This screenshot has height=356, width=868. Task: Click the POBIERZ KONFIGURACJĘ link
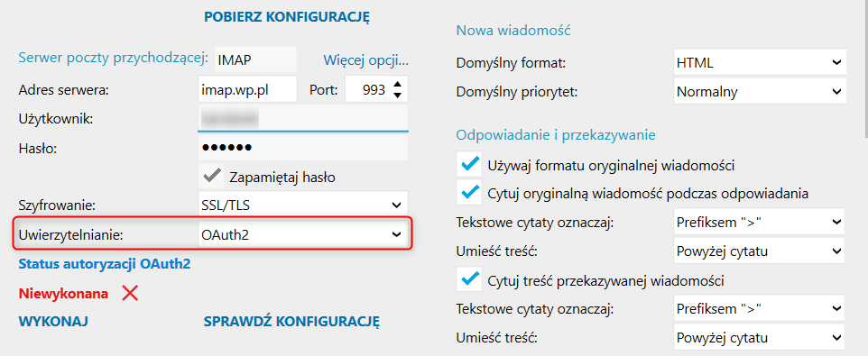287,16
